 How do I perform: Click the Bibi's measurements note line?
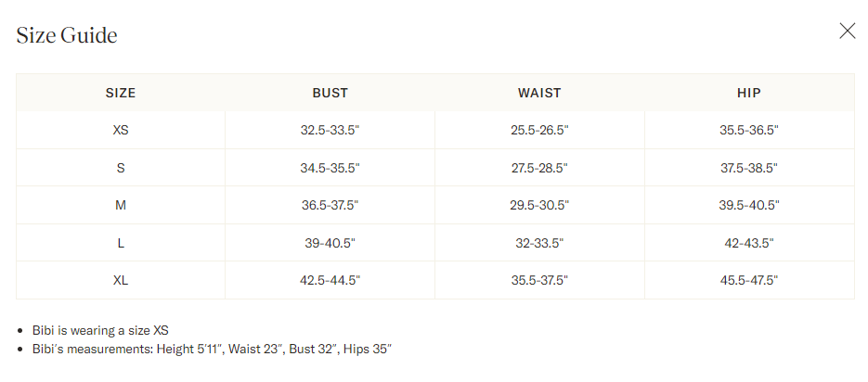coord(212,349)
